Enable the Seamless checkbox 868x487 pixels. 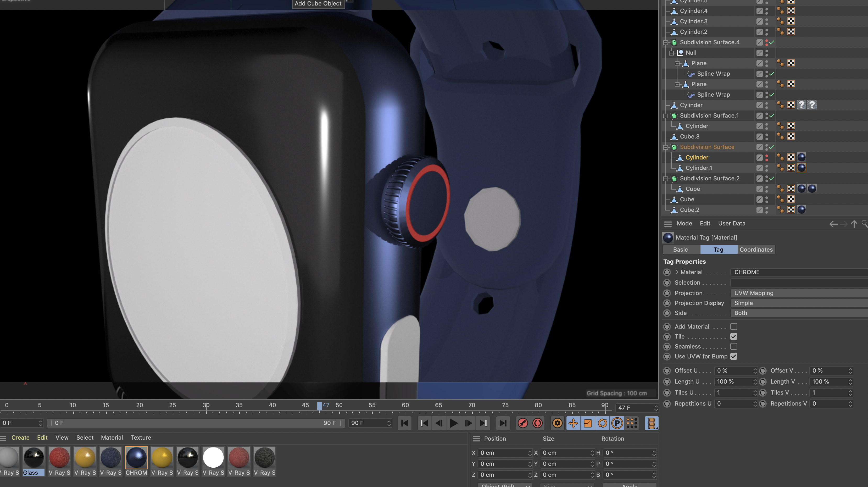coord(733,346)
